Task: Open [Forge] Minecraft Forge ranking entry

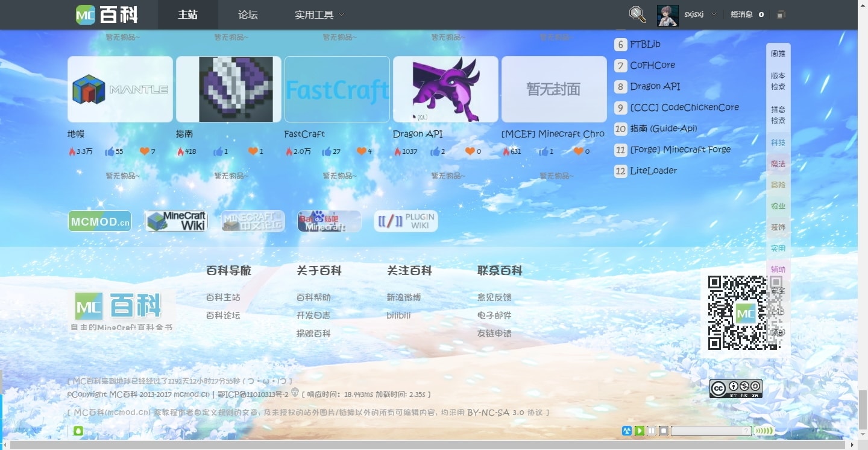Action: pyautogui.click(x=680, y=150)
